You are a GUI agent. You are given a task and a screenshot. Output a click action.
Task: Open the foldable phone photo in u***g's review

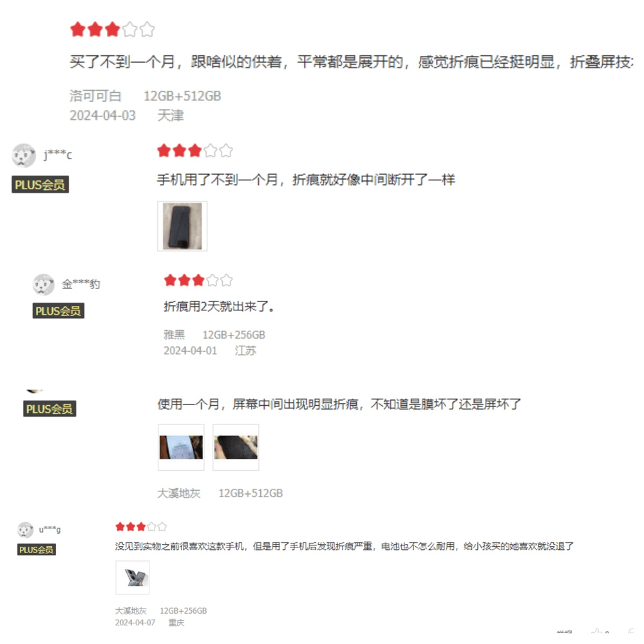click(x=133, y=578)
